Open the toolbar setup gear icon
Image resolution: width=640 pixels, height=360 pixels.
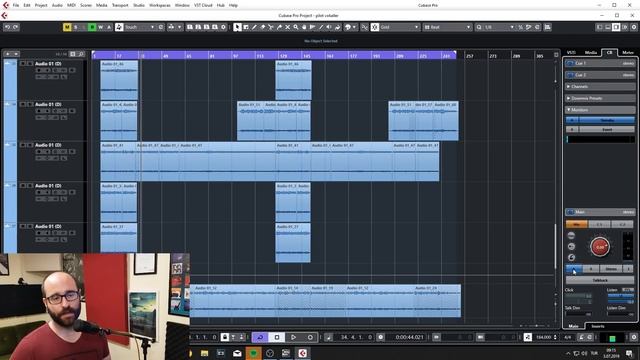[634, 27]
